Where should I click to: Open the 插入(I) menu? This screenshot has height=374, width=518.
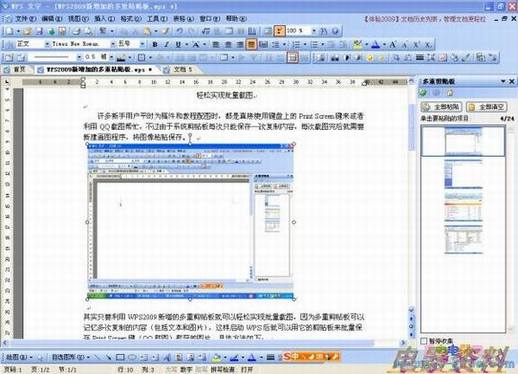[104, 19]
